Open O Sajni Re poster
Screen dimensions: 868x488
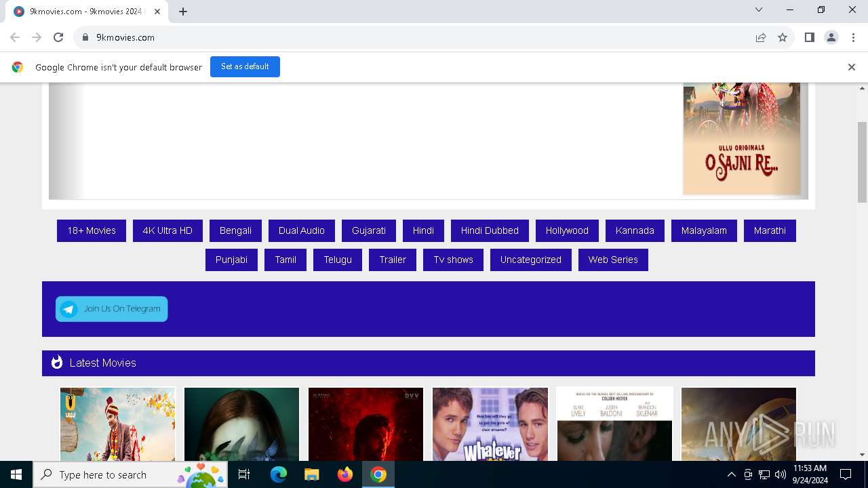tap(741, 139)
